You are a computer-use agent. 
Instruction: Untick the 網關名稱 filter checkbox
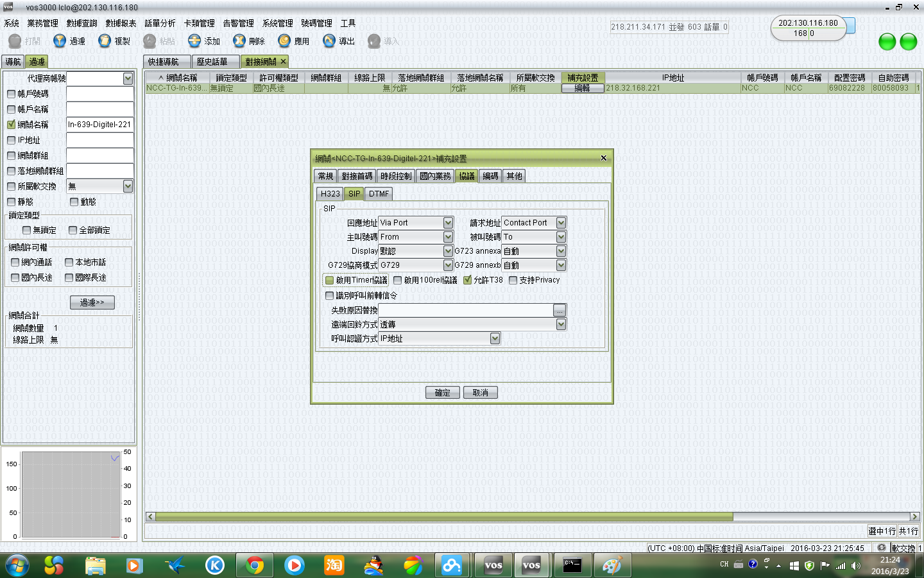(11, 125)
